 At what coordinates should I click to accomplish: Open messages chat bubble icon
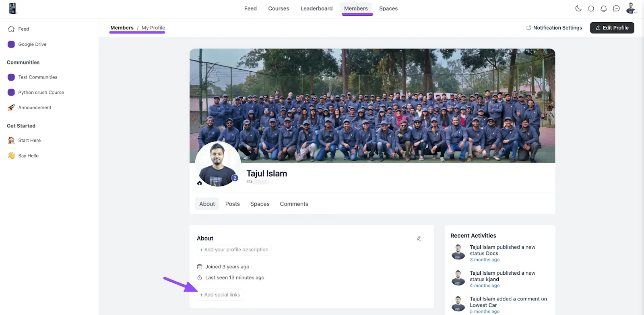point(616,8)
